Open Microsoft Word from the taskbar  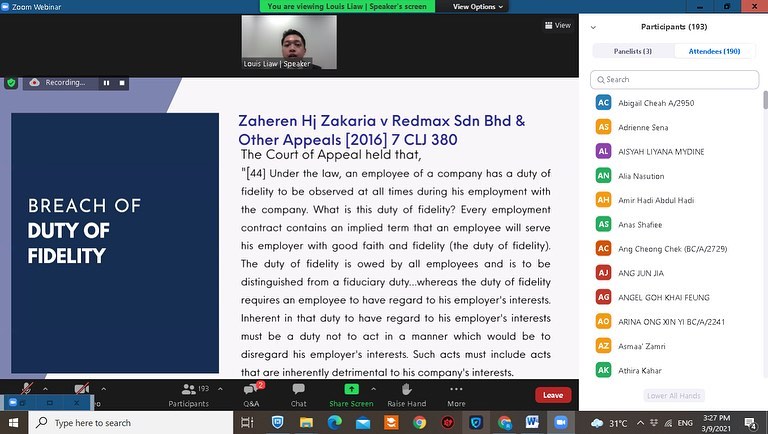coord(532,423)
